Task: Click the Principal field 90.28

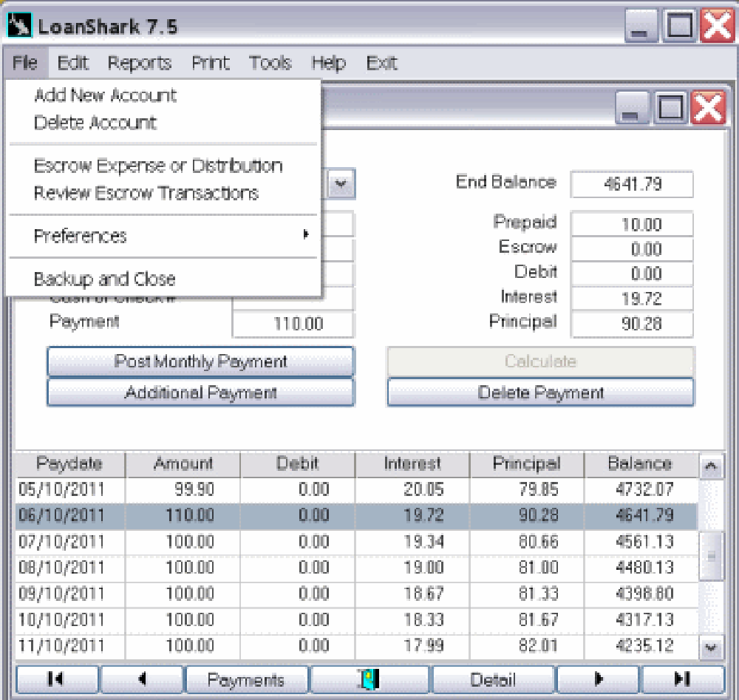Action: [632, 324]
